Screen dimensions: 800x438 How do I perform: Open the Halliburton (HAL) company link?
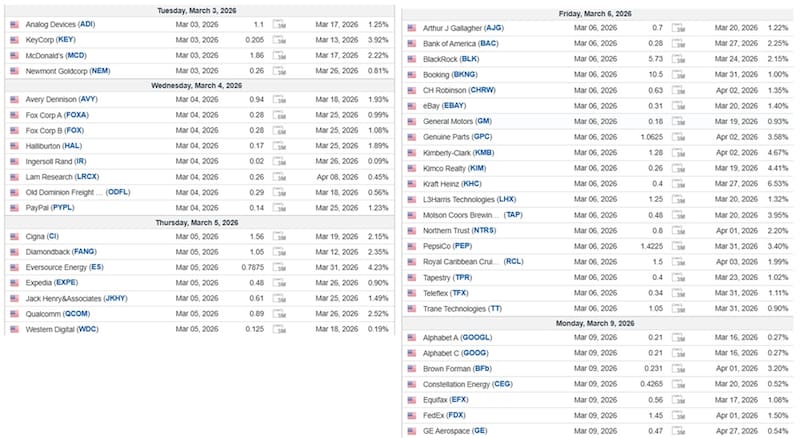click(53, 145)
